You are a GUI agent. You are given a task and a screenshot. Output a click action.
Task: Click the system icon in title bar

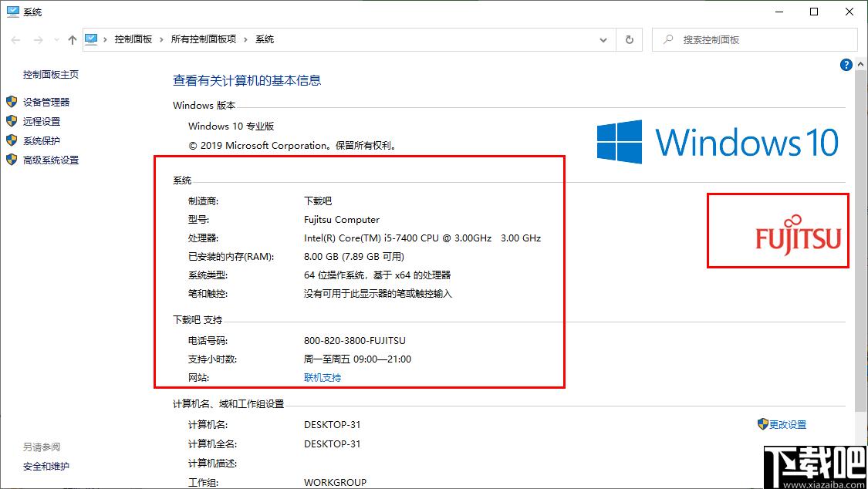(x=13, y=12)
